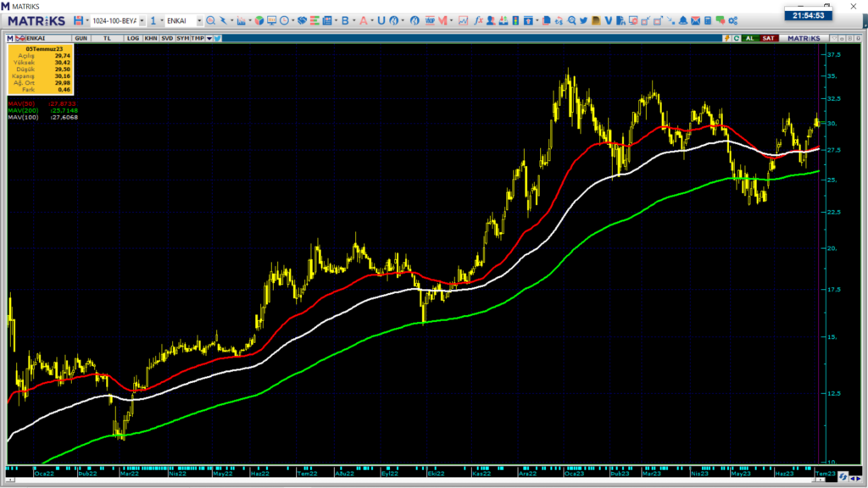The image size is (868, 488).
Task: Expand the 1024-100-BEYAZ layout dropdown
Action: (x=141, y=20)
